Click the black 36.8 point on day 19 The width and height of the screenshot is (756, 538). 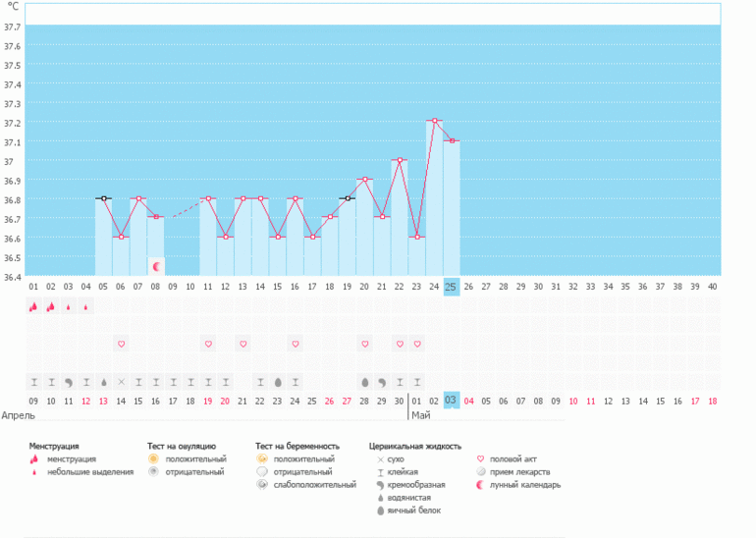click(x=348, y=198)
